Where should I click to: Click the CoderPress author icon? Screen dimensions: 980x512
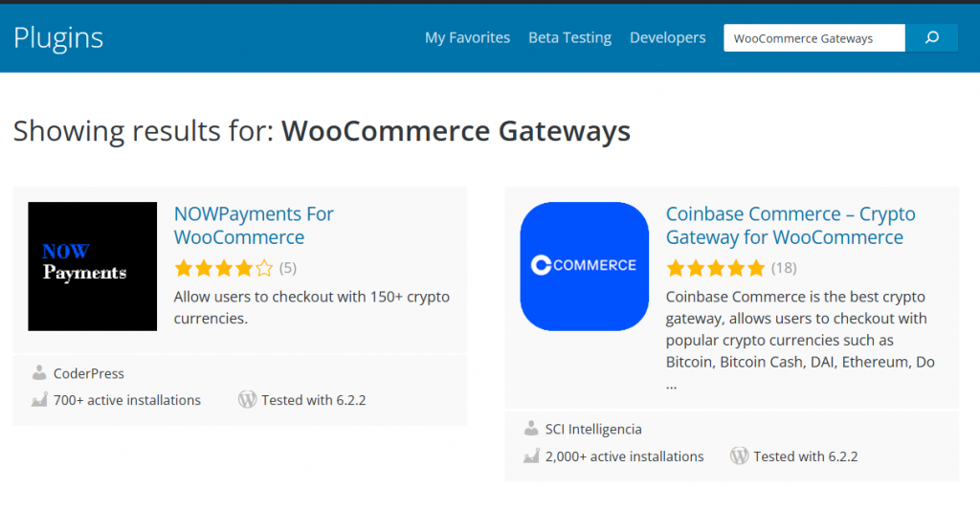click(39, 372)
